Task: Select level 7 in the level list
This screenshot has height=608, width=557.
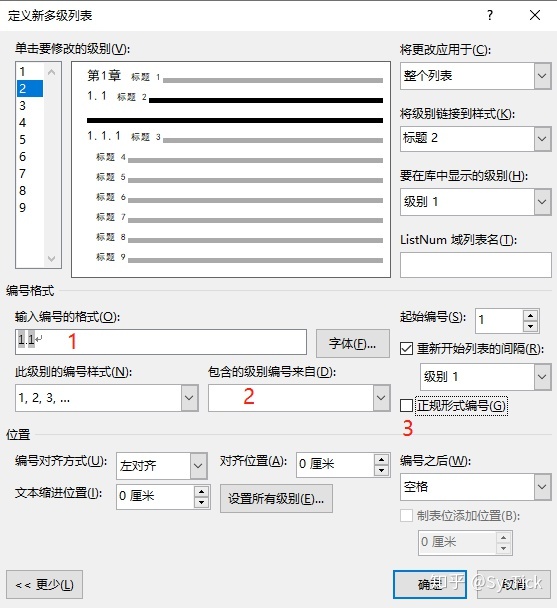Action: tap(30, 174)
